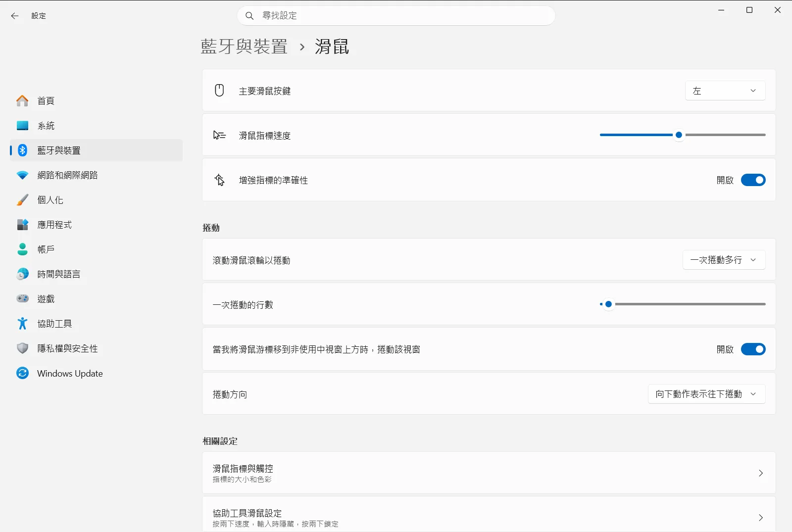Maximize the Settings window
The width and height of the screenshot is (792, 532).
point(749,10)
